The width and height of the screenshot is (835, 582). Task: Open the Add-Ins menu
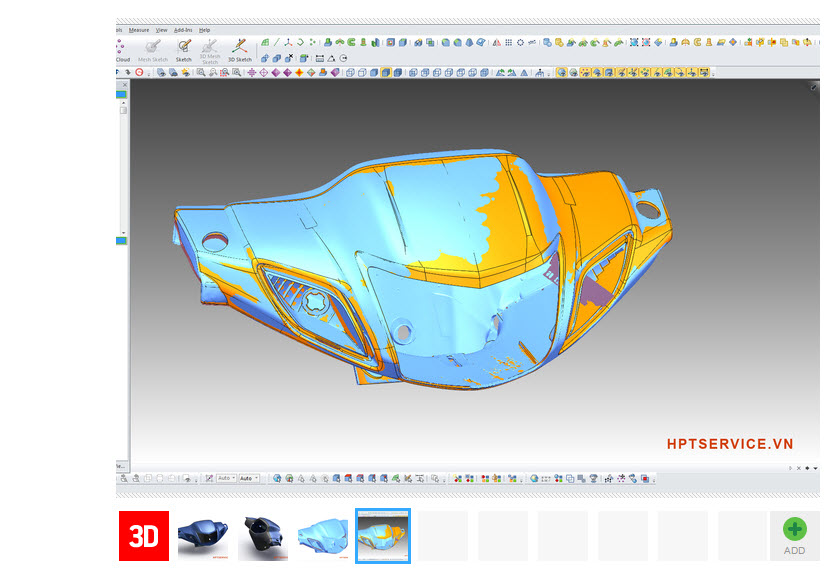184,30
